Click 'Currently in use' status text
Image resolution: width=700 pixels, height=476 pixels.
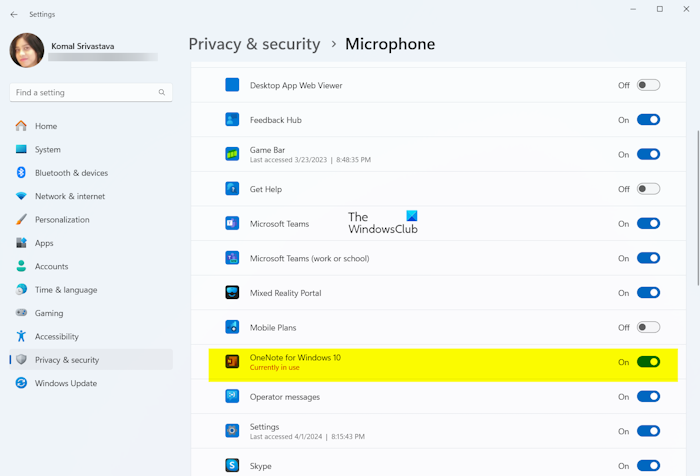(275, 367)
